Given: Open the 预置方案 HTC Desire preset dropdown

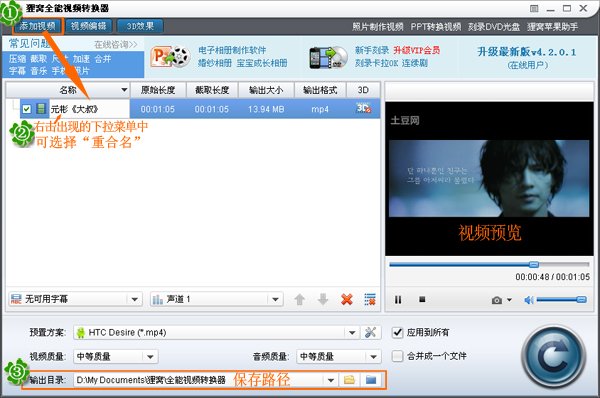Looking at the screenshot, I should coord(217,333).
